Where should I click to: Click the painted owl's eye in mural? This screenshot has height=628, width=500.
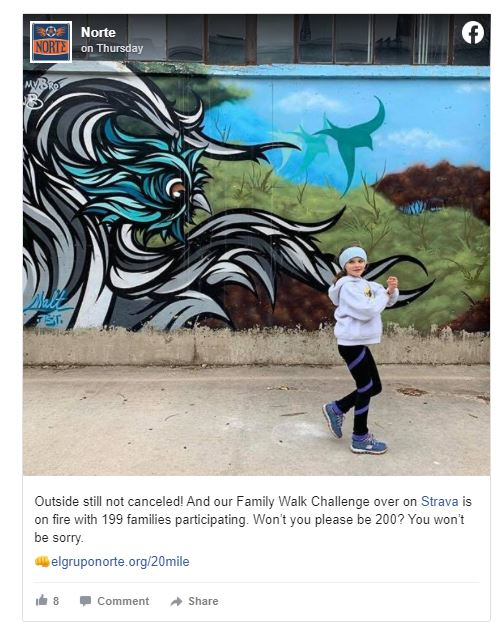[x=175, y=189]
